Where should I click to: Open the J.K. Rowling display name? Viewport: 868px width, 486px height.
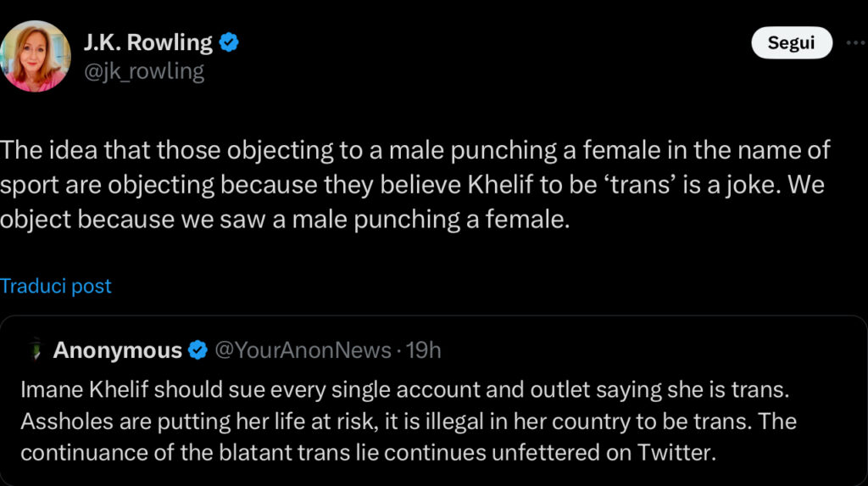[x=146, y=42]
